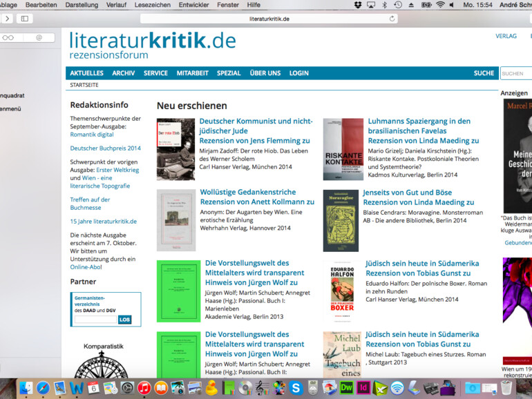Open the ÜBER UNS navigation tab
532x399 pixels.
(x=265, y=73)
